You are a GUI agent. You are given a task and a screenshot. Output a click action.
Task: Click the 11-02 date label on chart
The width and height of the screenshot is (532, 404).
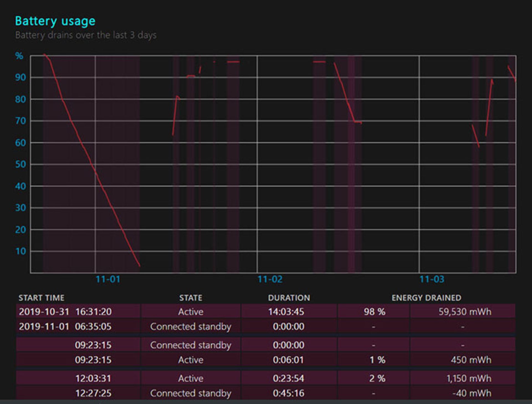[x=270, y=279]
